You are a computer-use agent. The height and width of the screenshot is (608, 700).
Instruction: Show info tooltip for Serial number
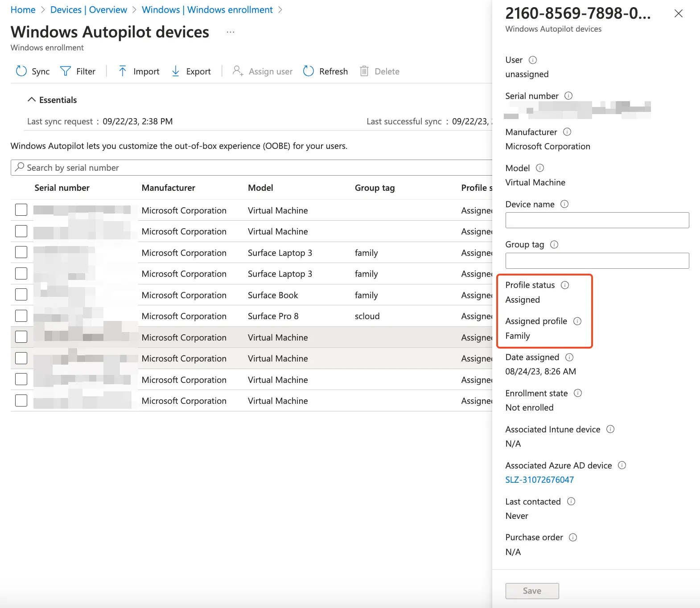[x=568, y=96]
